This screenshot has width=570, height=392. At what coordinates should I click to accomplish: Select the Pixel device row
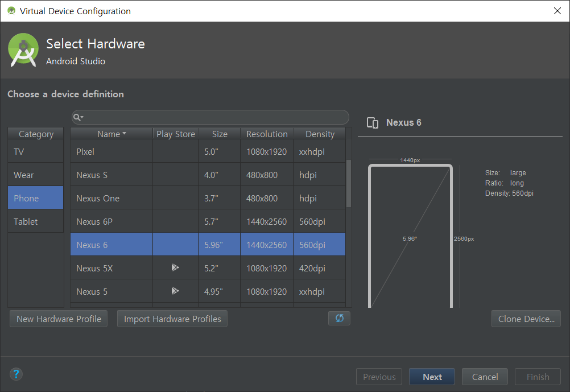click(x=208, y=152)
